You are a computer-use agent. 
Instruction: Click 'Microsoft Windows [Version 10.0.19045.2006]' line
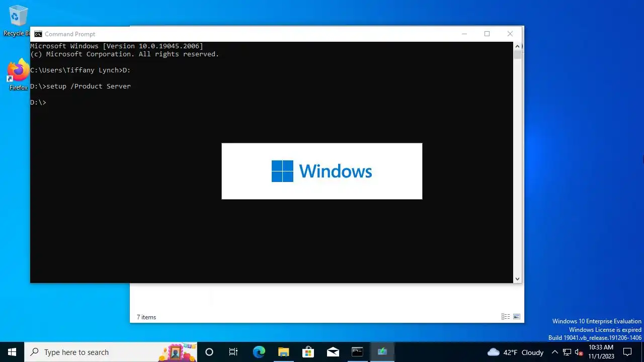(117, 46)
